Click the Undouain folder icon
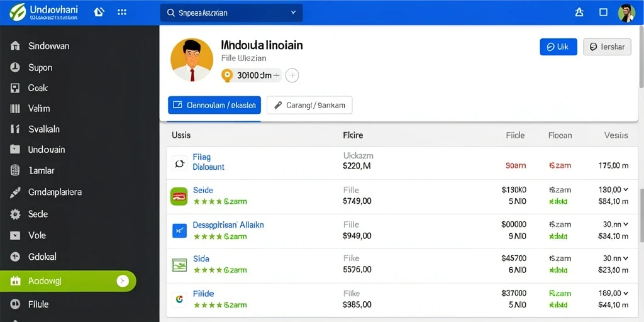This screenshot has width=644, height=322. click(15, 150)
